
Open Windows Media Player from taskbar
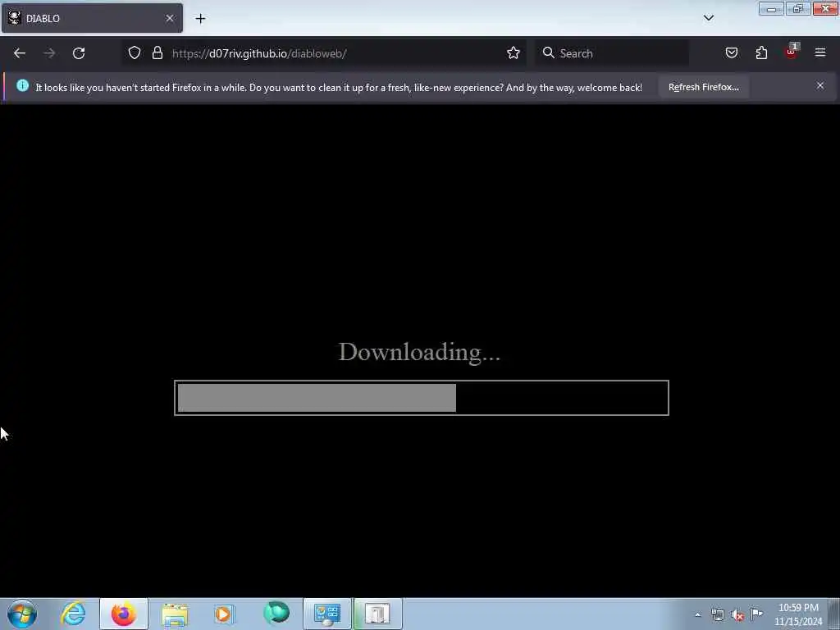click(225, 614)
